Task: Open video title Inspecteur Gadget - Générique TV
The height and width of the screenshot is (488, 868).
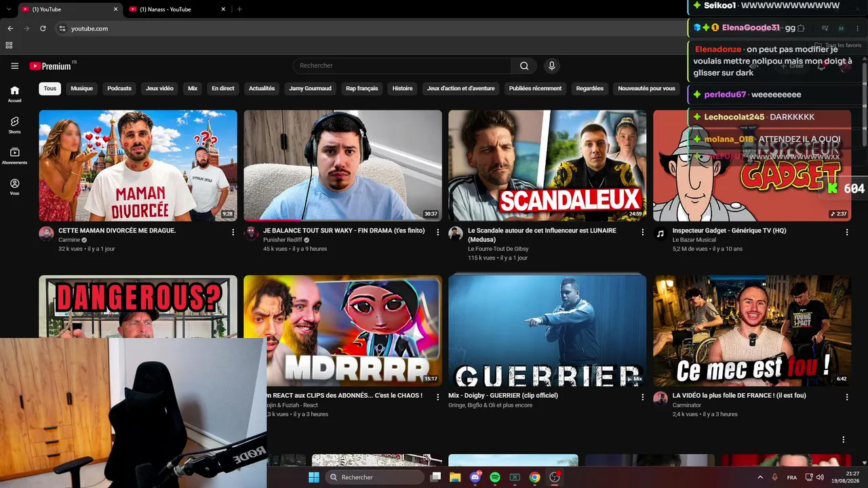Action: click(730, 230)
